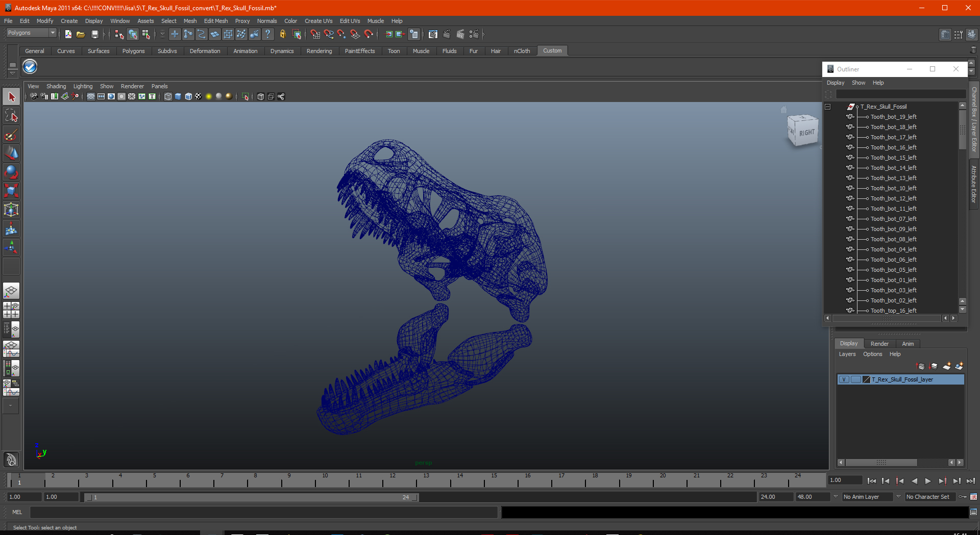Switch to the Anim layer tab

tap(908, 344)
